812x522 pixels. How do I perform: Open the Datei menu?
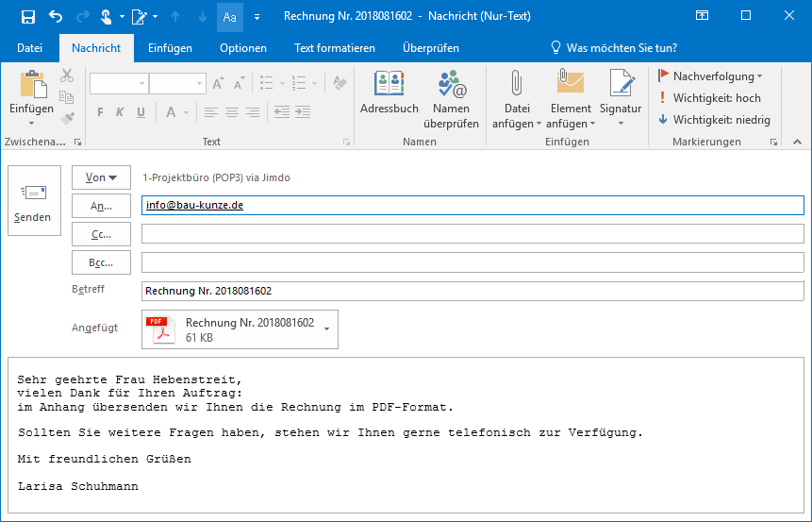pos(29,48)
